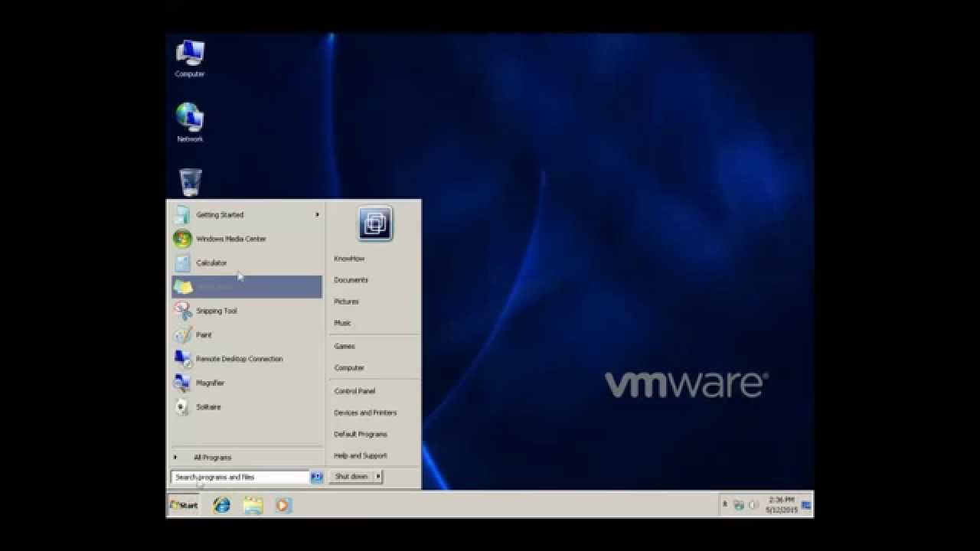980x551 pixels.
Task: Click the Shut down button
Action: 351,476
